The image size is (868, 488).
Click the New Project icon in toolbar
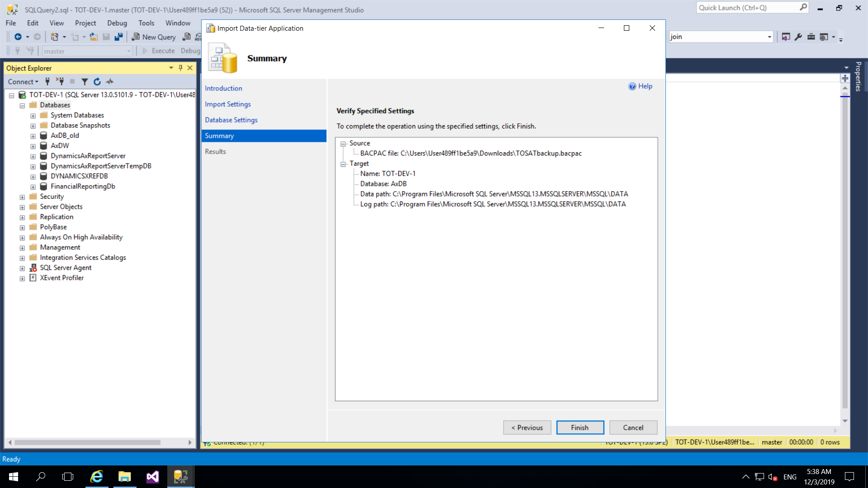pos(55,37)
